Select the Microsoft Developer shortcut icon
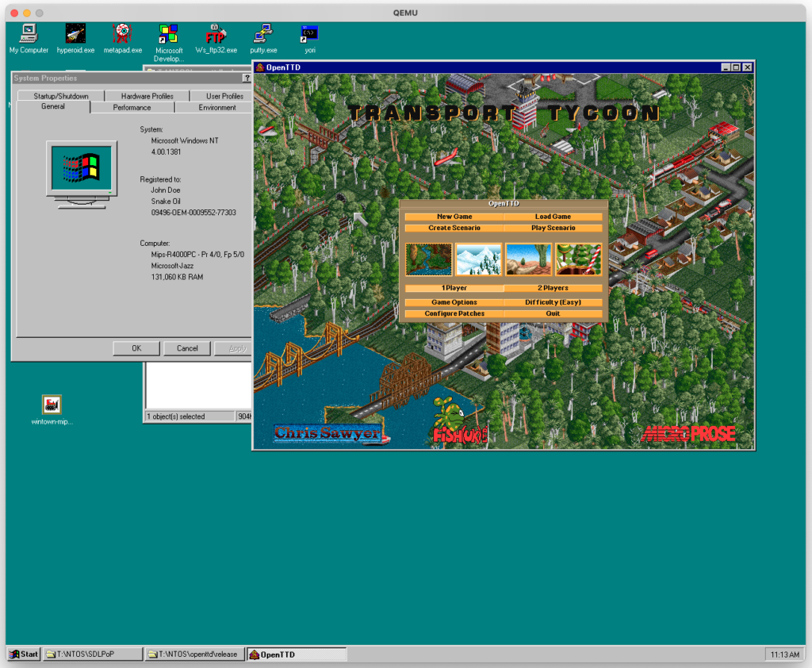This screenshot has width=812, height=668. [168, 34]
